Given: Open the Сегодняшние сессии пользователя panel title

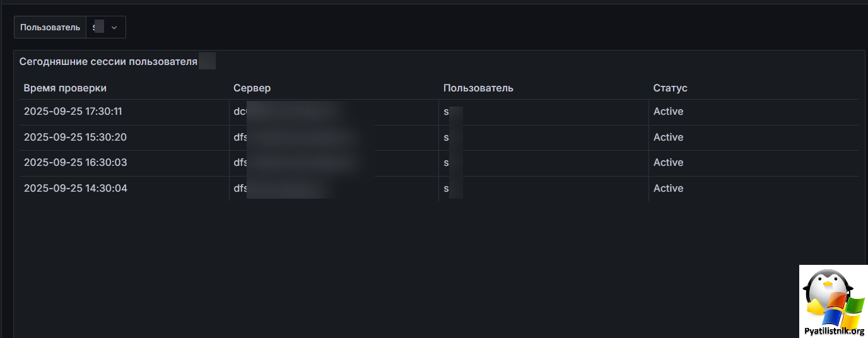Looking at the screenshot, I should tap(108, 61).
